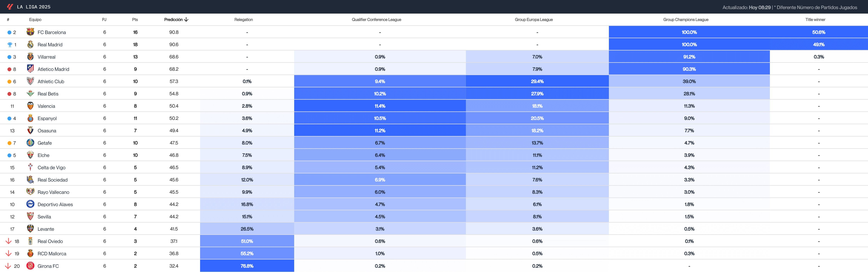Click the Equipo column header

click(x=35, y=20)
